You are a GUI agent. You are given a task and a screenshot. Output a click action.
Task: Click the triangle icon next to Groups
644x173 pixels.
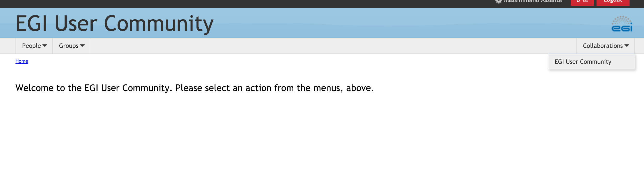82,46
